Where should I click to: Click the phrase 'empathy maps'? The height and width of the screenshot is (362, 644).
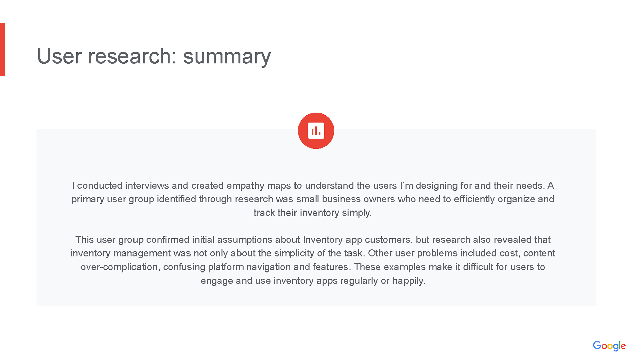pos(259,186)
